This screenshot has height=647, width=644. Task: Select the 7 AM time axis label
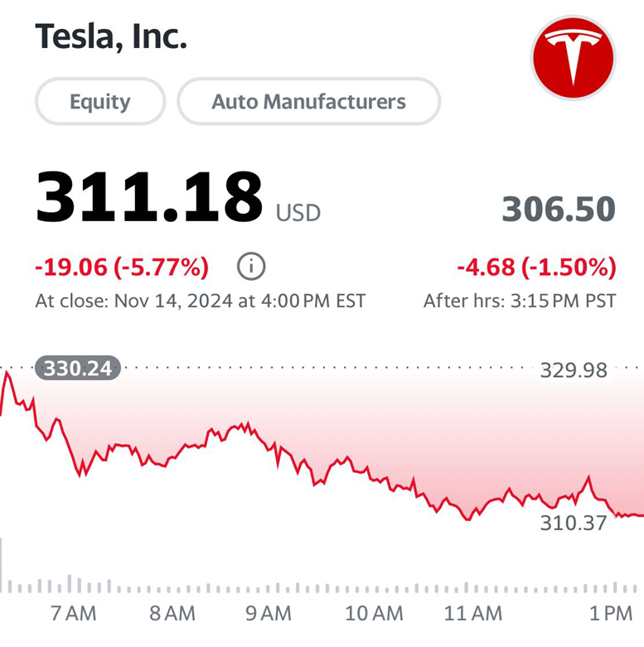[x=74, y=613]
